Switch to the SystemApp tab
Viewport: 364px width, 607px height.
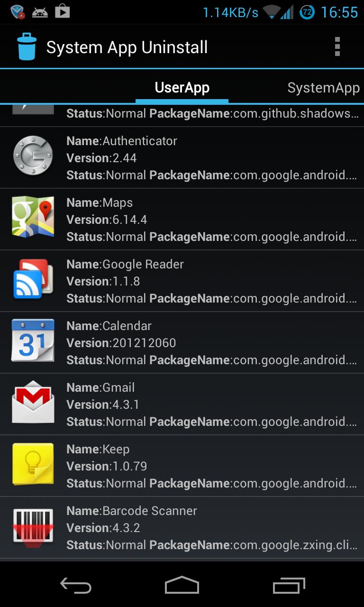pos(323,88)
